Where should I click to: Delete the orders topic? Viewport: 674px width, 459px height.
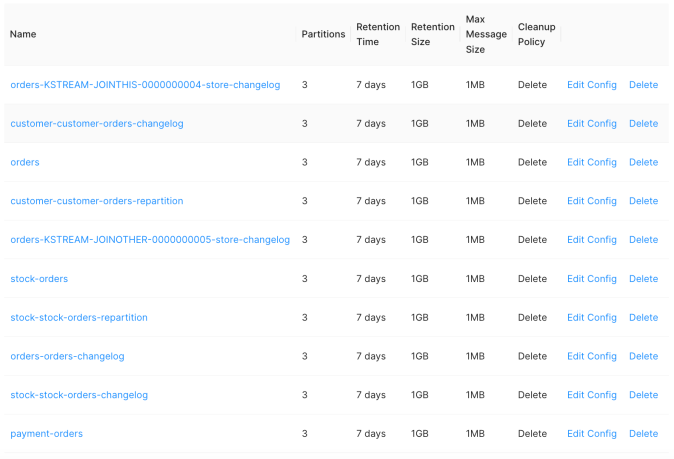(643, 162)
